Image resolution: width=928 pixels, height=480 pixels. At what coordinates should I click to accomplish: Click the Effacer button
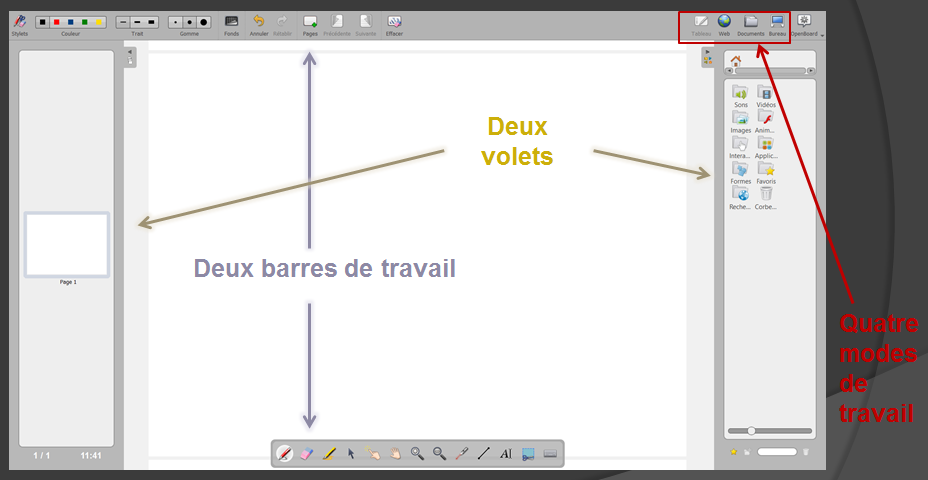tap(394, 24)
